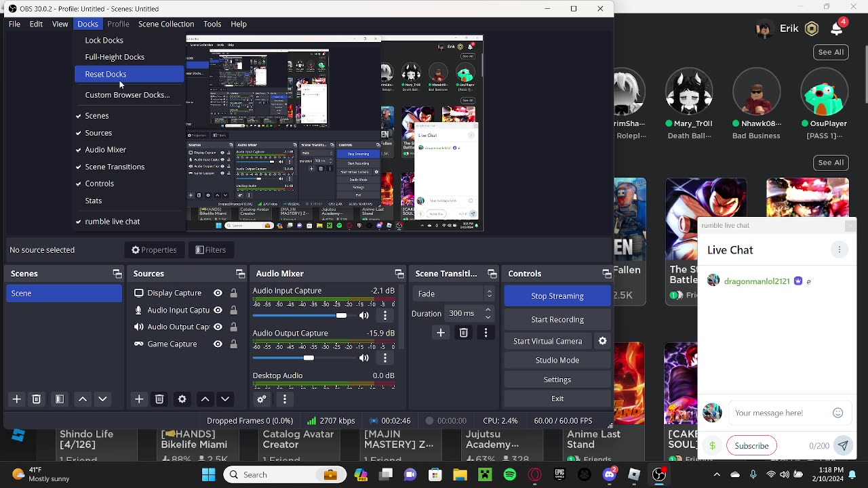Open scene filters icon in Scenes dock
The width and height of the screenshot is (868, 488).
60,399
